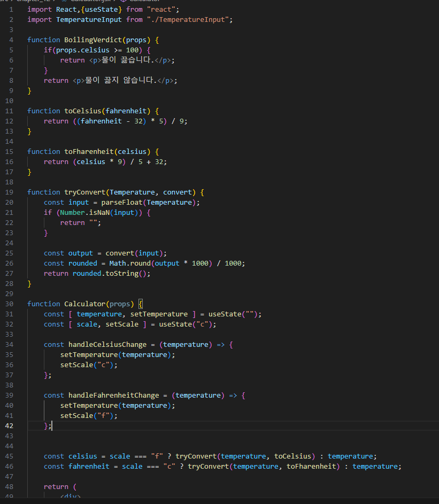Click the "f" string on line 41
This screenshot has height=504, width=439.
(103, 416)
